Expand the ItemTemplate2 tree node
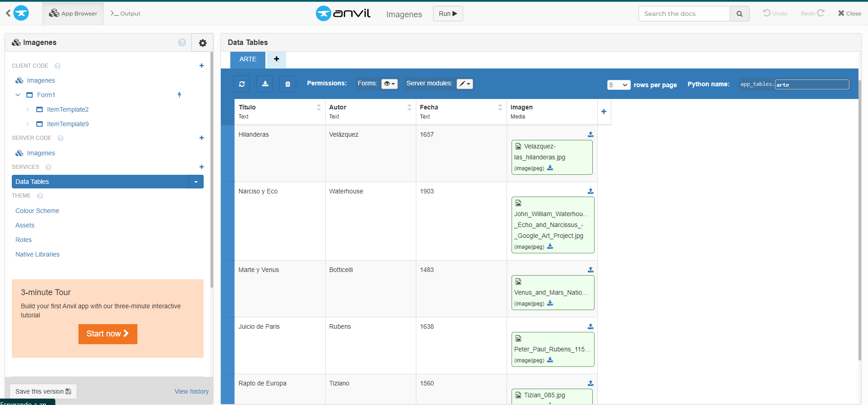Image resolution: width=868 pixels, height=405 pixels. pyautogui.click(x=28, y=109)
